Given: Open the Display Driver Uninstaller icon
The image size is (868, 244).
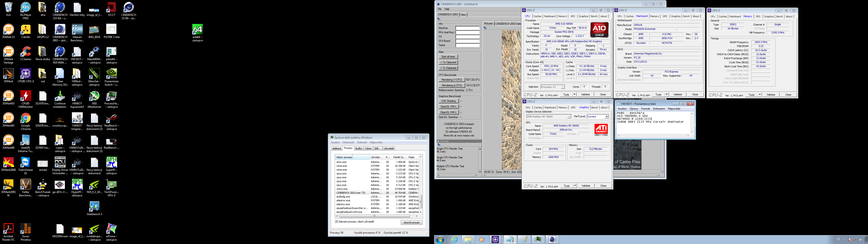Looking at the screenshot, I should tap(60, 166).
